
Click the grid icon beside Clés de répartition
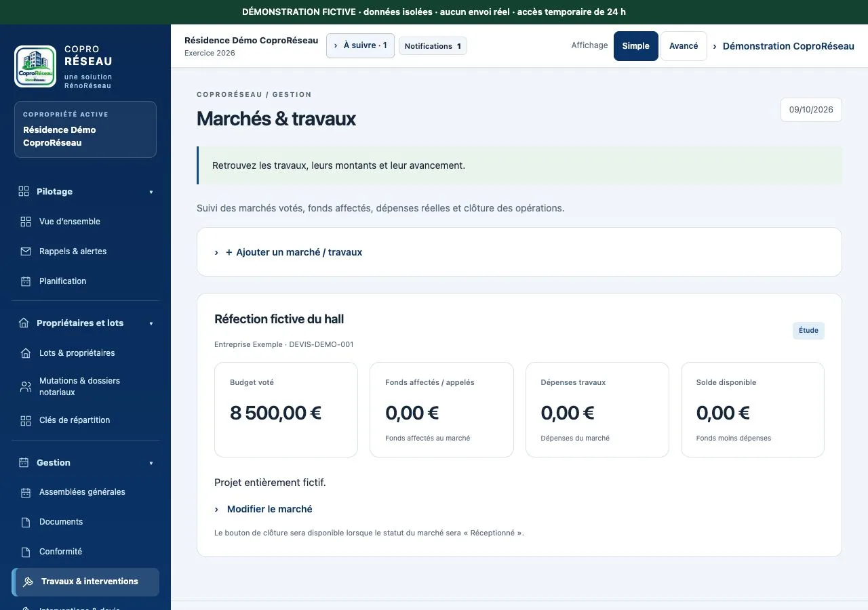pyautogui.click(x=26, y=420)
